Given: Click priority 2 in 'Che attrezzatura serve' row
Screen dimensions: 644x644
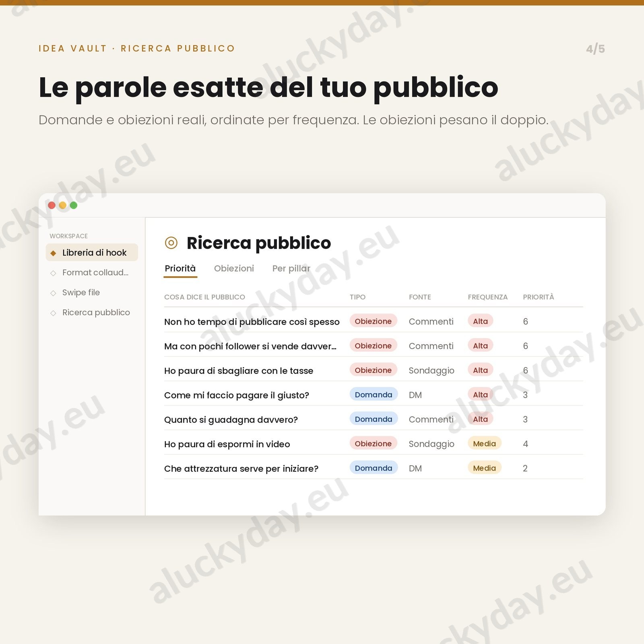Looking at the screenshot, I should [x=525, y=468].
